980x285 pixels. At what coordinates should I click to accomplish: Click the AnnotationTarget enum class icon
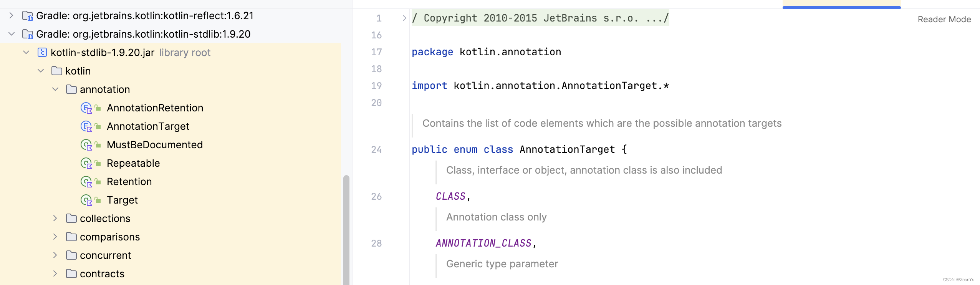[86, 127]
